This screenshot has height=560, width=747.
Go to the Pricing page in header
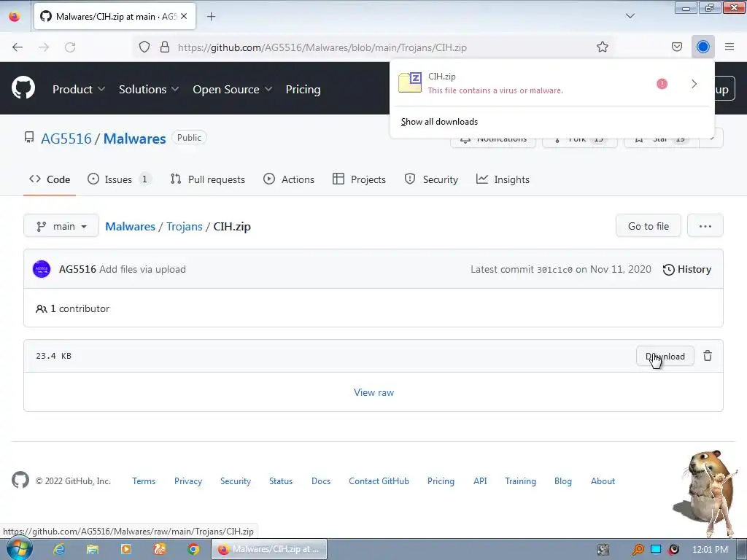pyautogui.click(x=303, y=89)
